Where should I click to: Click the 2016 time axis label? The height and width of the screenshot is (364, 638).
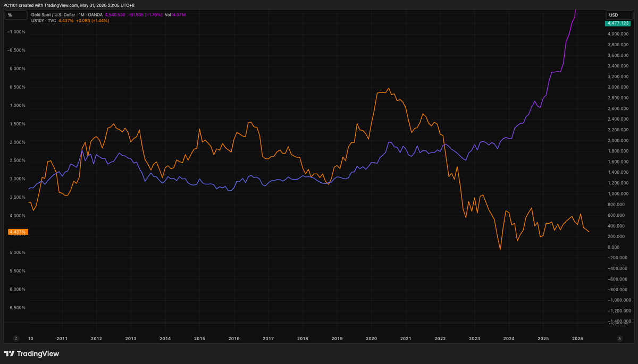tap(233, 338)
